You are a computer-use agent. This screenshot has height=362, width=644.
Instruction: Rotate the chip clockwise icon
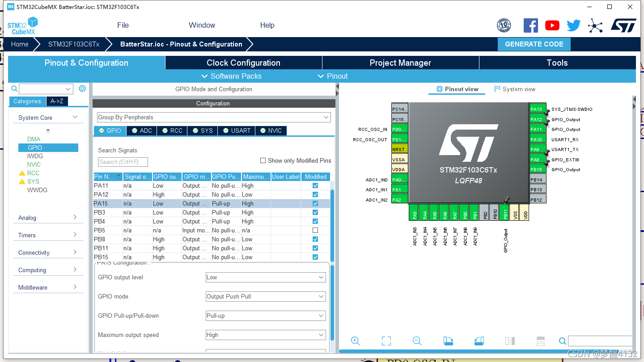[448, 341]
